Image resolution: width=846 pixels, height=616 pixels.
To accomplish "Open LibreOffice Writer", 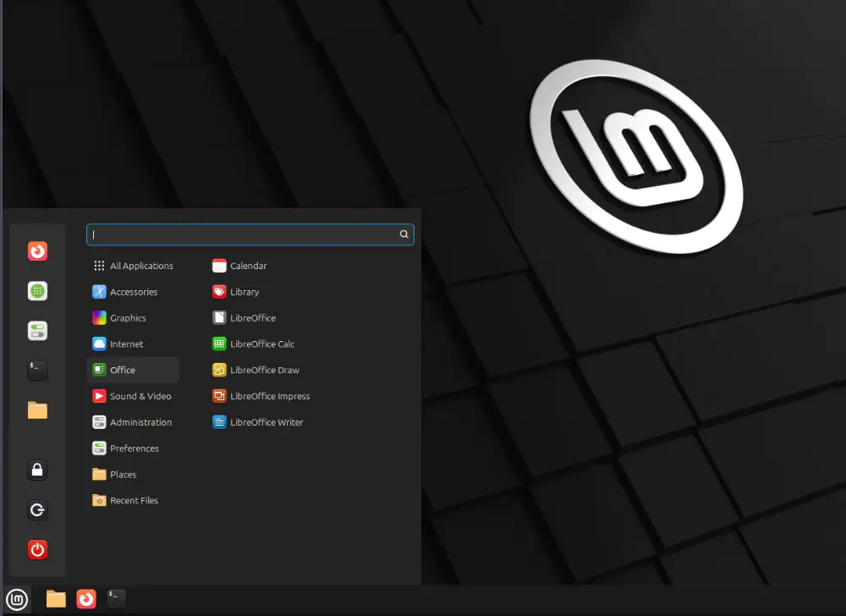I will click(x=266, y=422).
